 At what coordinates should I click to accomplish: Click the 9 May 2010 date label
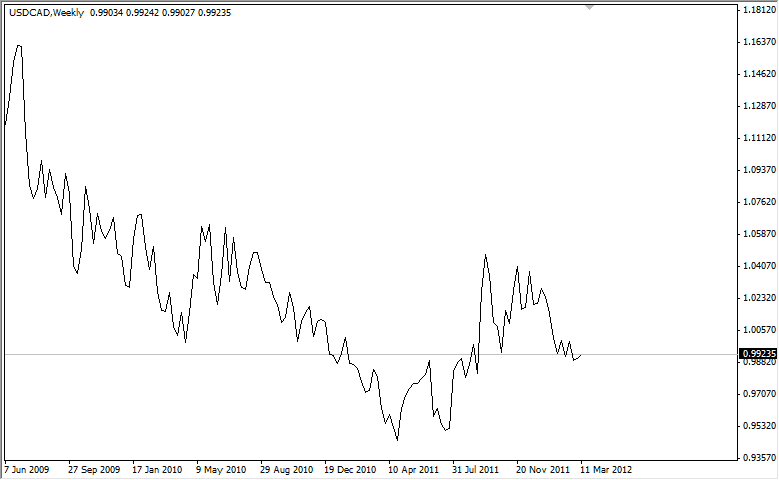click(221, 470)
